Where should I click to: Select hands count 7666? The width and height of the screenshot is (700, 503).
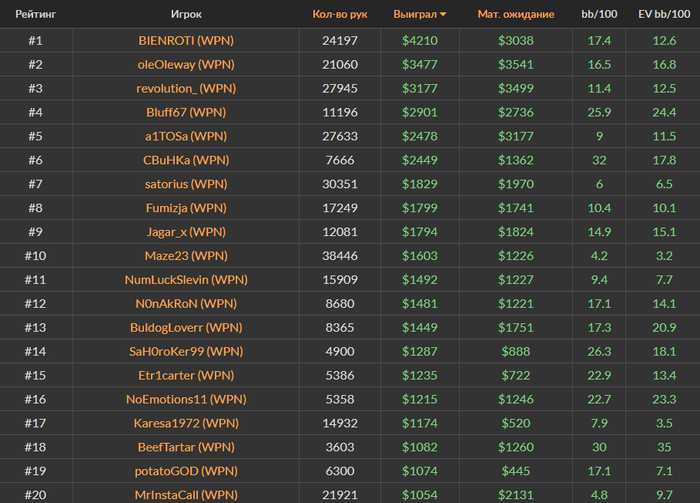(340, 160)
